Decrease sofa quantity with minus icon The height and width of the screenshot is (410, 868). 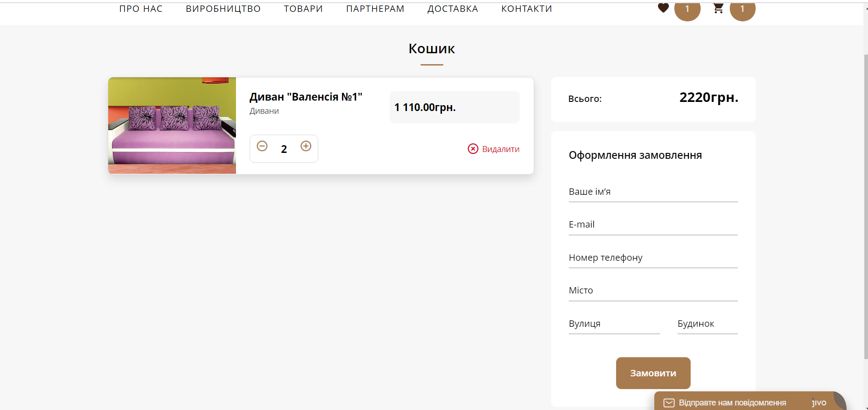click(262, 146)
